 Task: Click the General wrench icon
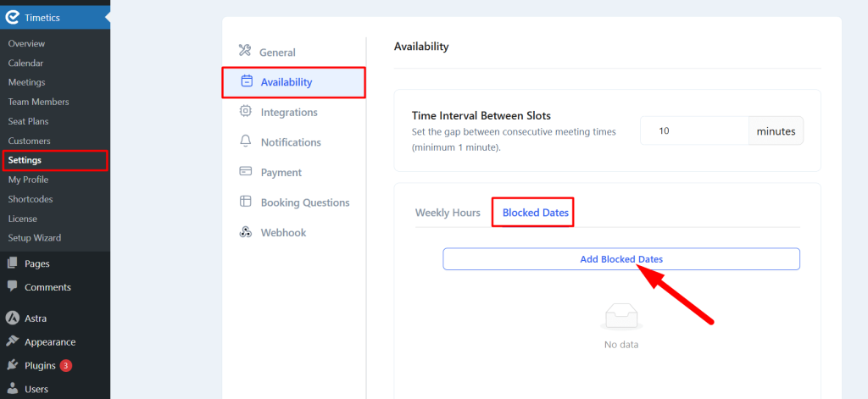245,51
